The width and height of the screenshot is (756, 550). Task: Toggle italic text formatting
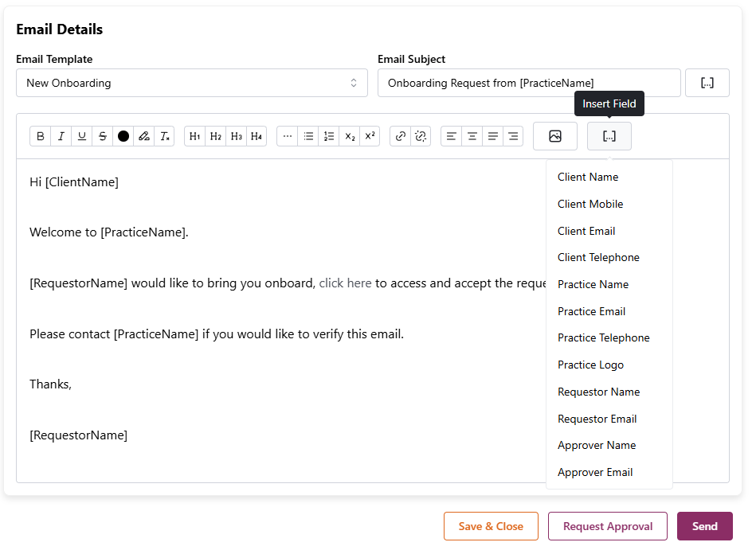[x=61, y=136]
